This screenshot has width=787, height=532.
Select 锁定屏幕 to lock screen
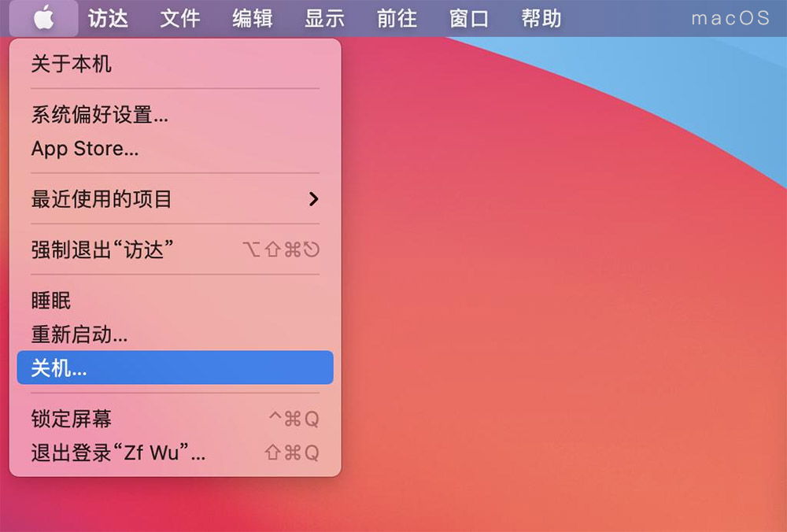(176, 419)
